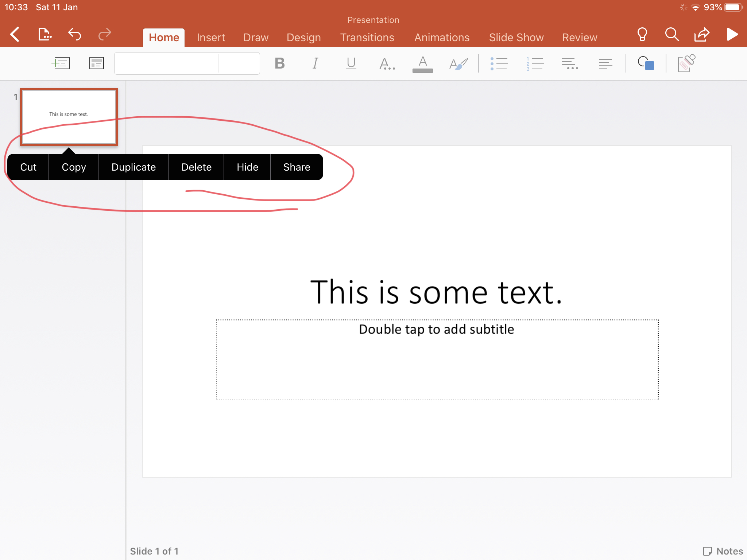The image size is (747, 560).
Task: Open the Slide Show tab
Action: coord(516,38)
